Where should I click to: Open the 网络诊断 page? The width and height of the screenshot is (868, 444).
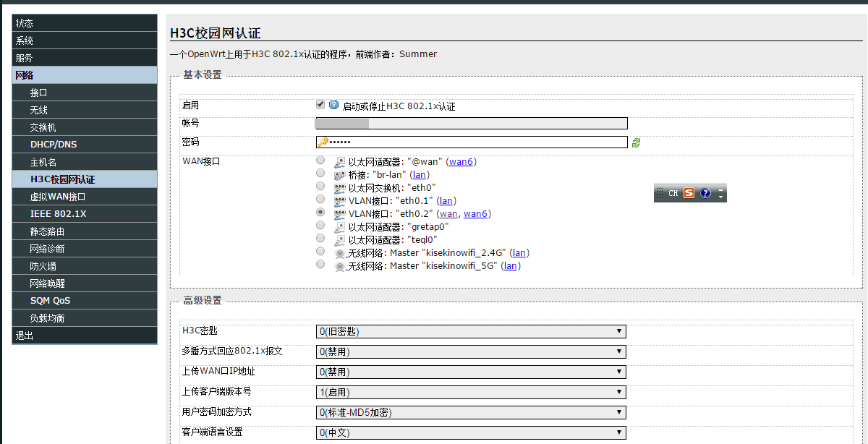[x=85, y=249]
